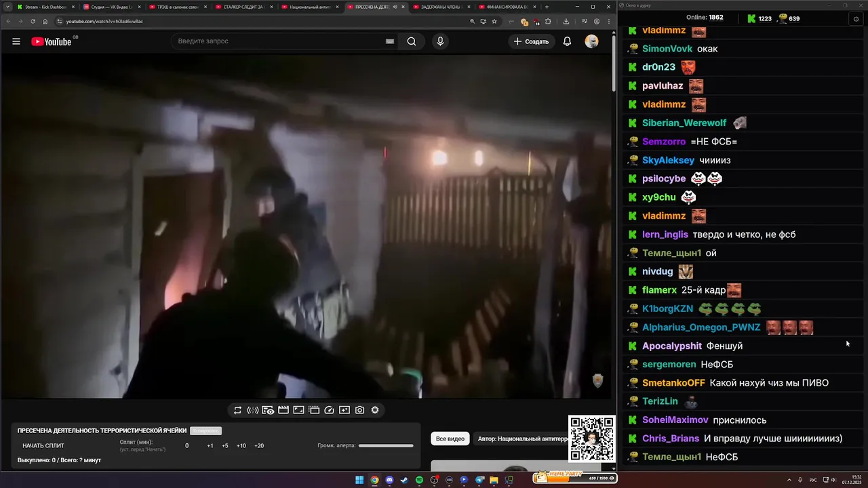Image resolution: width=868 pixels, height=488 pixels.
Task: Click the YouTube search magnifier button
Action: (x=412, y=41)
